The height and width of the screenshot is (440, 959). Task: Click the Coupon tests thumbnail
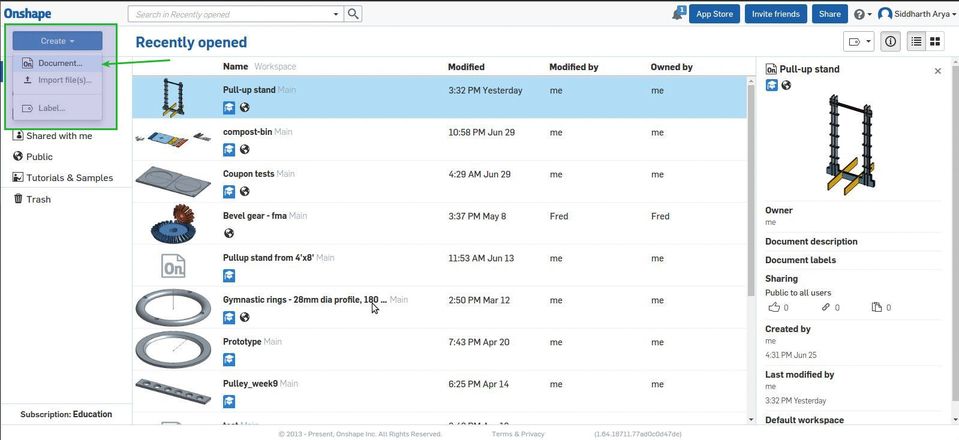pyautogui.click(x=172, y=181)
